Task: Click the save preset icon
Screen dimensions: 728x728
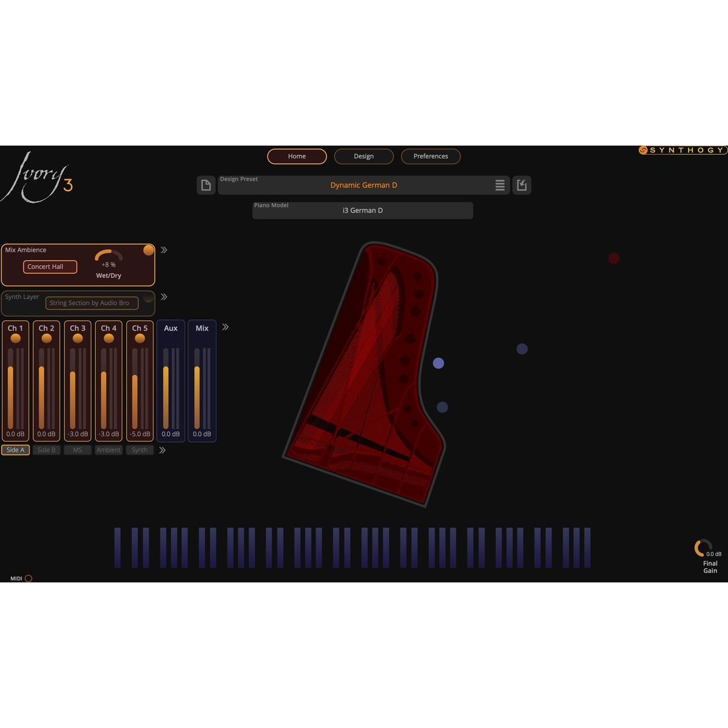Action: coord(522,185)
